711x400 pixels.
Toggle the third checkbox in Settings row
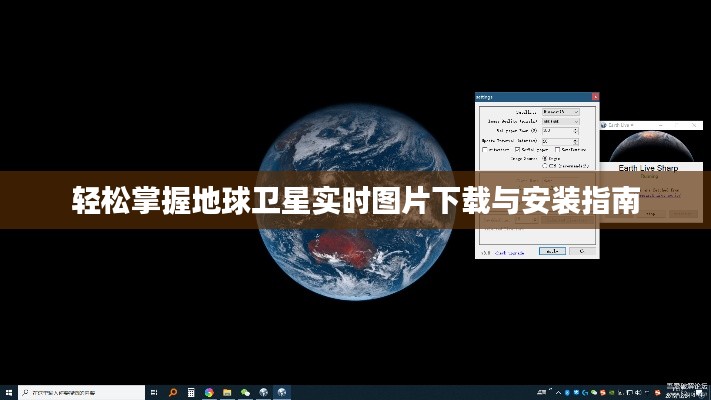click(556, 149)
